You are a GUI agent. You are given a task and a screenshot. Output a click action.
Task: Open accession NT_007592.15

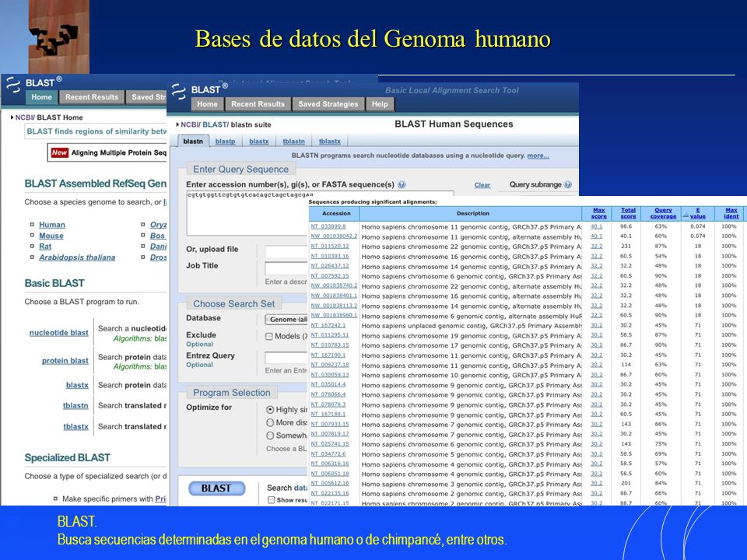tap(330, 275)
